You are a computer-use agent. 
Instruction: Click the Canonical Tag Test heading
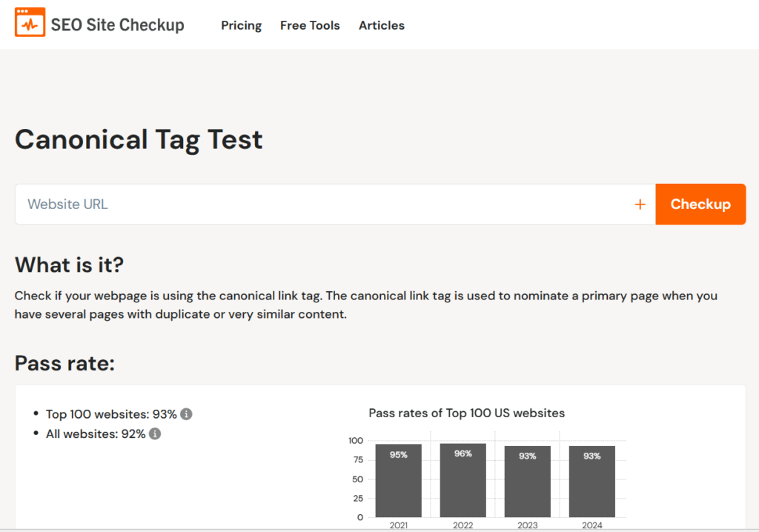[x=139, y=139]
